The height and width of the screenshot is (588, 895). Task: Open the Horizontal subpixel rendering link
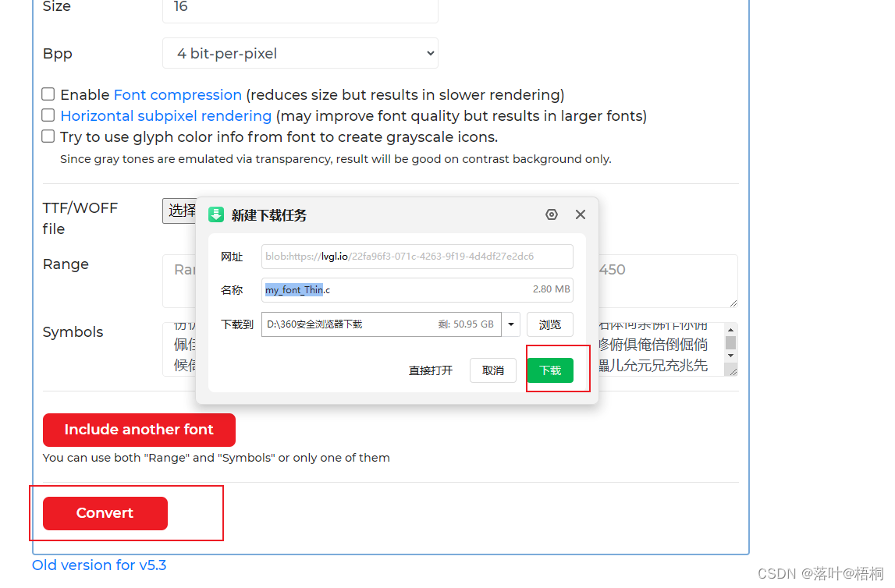pos(165,115)
